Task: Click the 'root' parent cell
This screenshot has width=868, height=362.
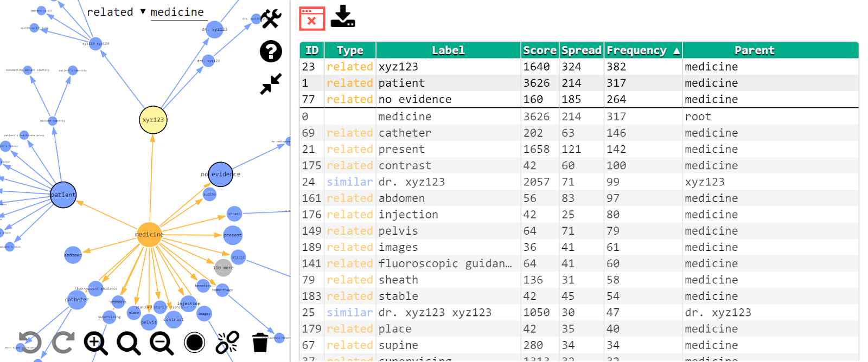Action: 698,117
